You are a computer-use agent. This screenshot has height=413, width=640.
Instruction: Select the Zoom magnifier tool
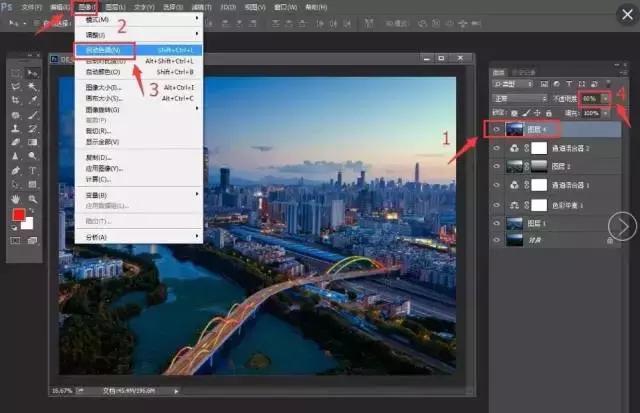(33, 198)
